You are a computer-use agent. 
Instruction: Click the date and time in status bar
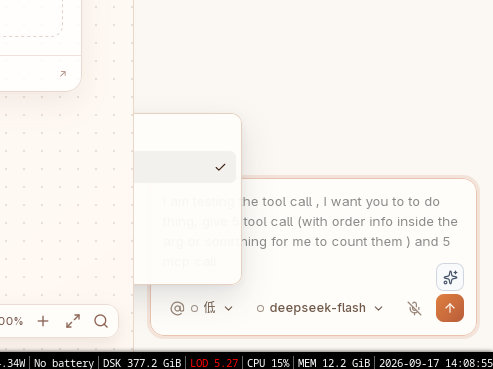435,363
